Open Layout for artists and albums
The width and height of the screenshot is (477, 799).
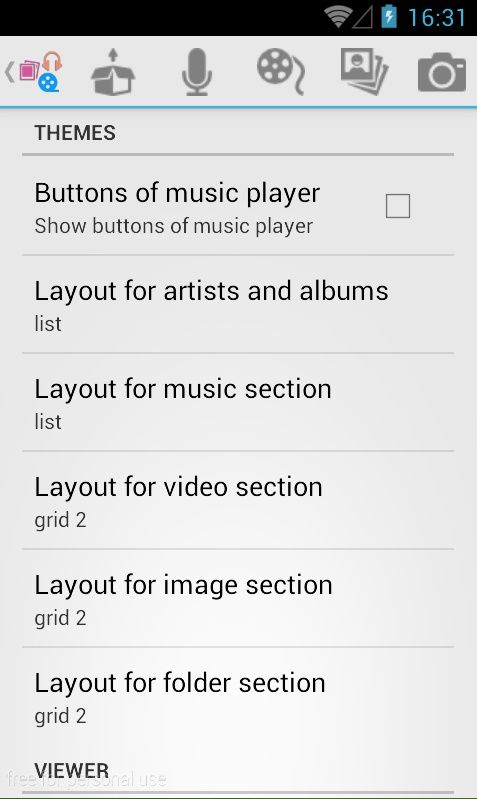point(238,304)
